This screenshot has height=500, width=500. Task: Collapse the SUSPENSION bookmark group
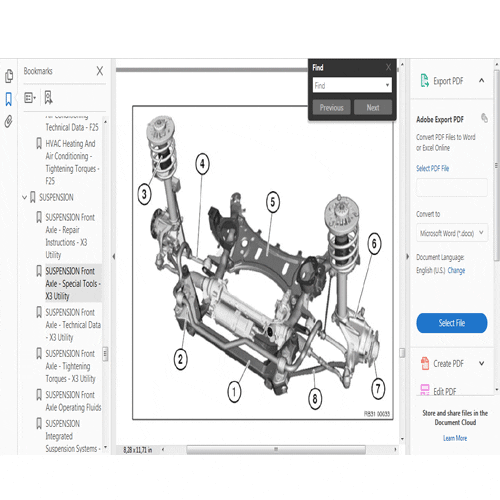[x=24, y=197]
